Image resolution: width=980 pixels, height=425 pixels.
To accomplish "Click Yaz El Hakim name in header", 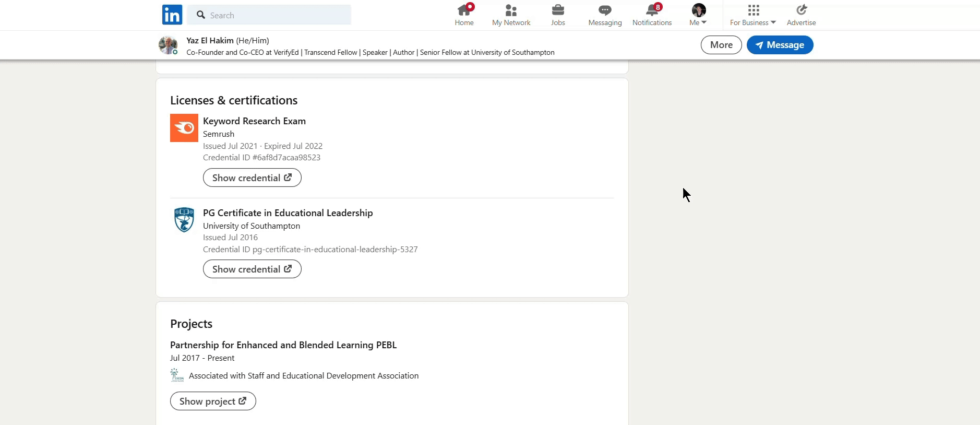I will tap(210, 40).
